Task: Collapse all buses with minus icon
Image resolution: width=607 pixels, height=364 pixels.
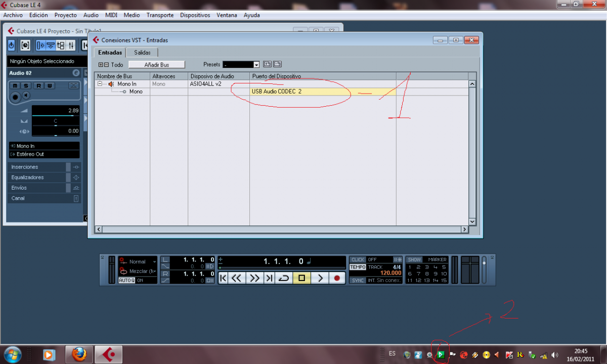Action: click(106, 65)
